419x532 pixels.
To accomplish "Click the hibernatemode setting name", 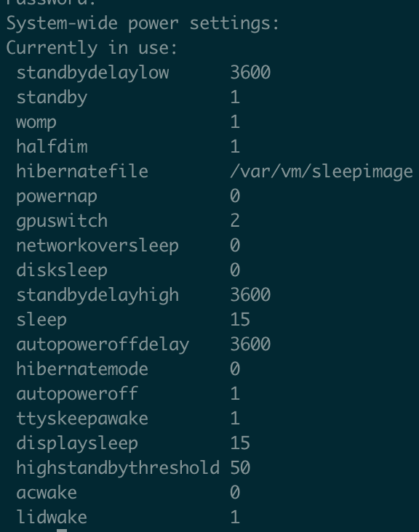I will click(x=82, y=369).
